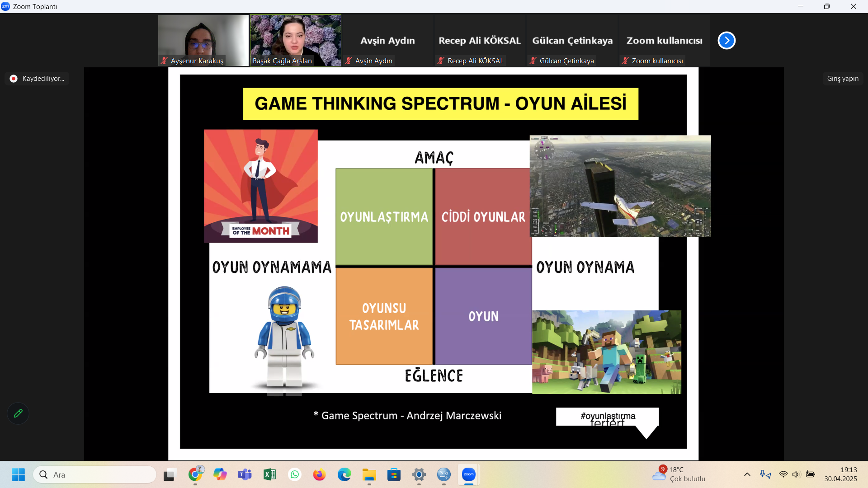868x488 pixels.
Task: Click microphone location tray icon
Action: (x=765, y=474)
